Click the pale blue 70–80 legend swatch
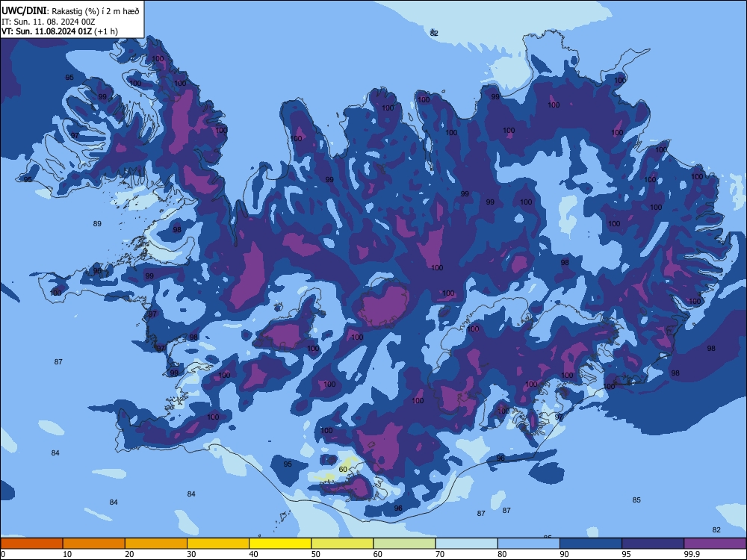Screen dimensions: 747x560 (x=467, y=544)
